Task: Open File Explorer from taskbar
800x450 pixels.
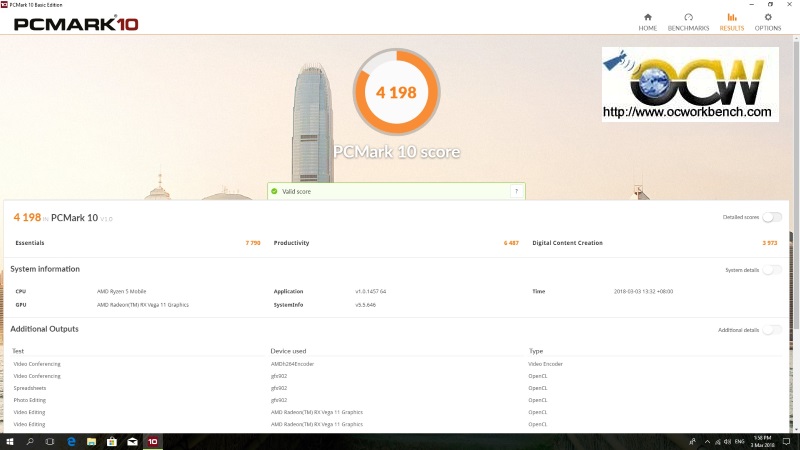Action: coord(91,442)
